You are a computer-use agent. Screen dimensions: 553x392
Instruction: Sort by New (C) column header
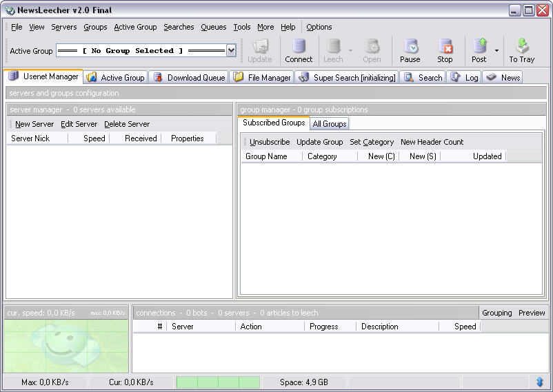tap(379, 156)
